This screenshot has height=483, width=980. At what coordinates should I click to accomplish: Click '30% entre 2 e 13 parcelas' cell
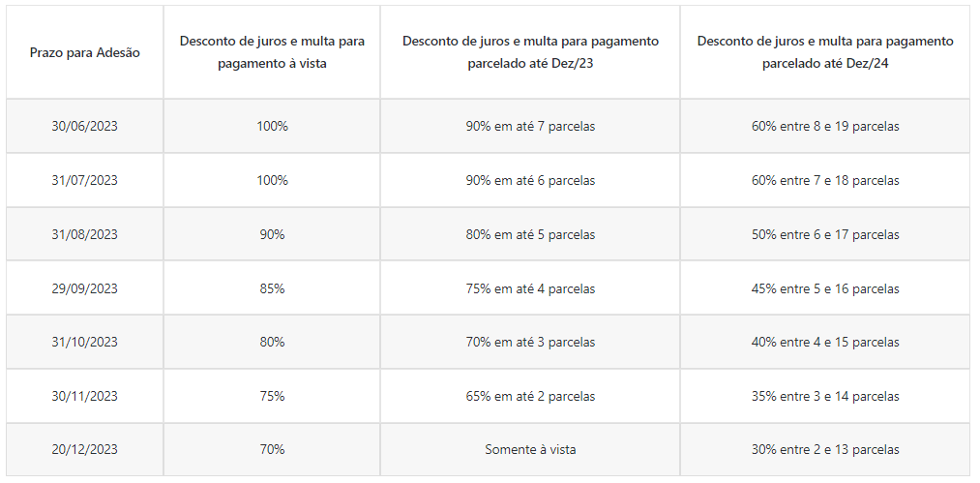pyautogui.click(x=825, y=450)
